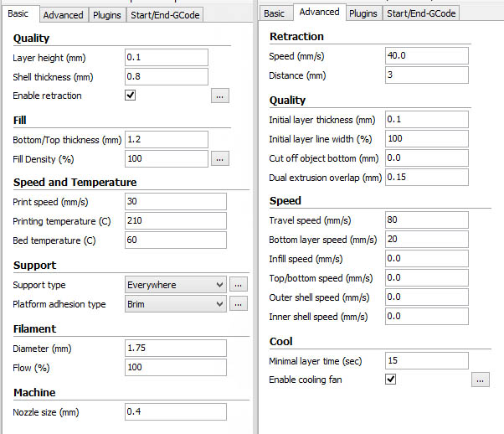Open cooling fan ellipsis settings button
The image size is (504, 434).
[480, 380]
